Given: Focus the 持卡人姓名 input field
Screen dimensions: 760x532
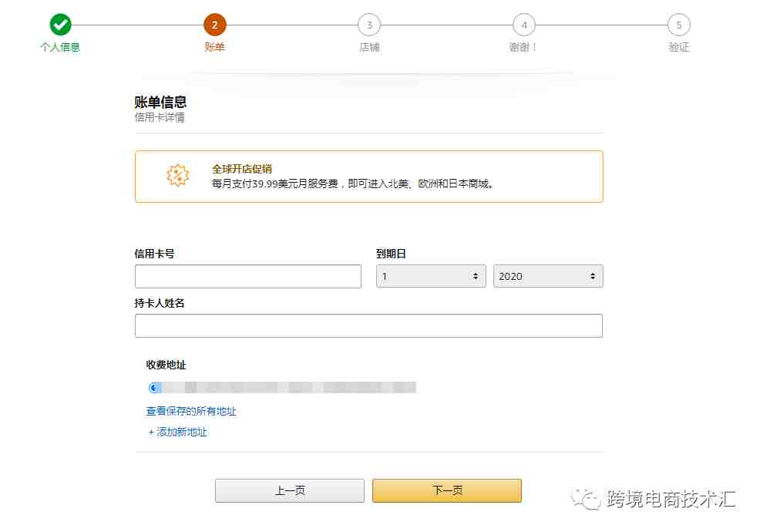Looking at the screenshot, I should [369, 325].
